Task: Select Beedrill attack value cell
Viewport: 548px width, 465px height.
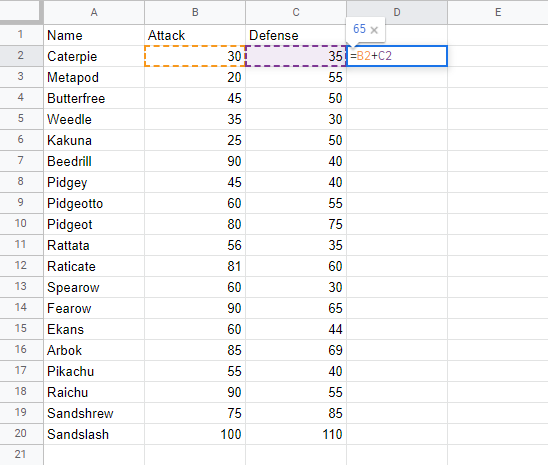Action: point(195,161)
